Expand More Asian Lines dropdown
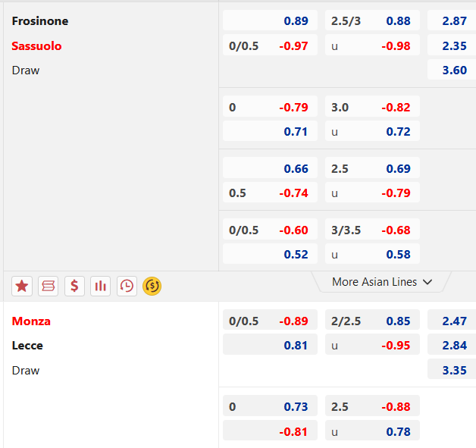Screen dimensions: 476x448 (x=381, y=282)
